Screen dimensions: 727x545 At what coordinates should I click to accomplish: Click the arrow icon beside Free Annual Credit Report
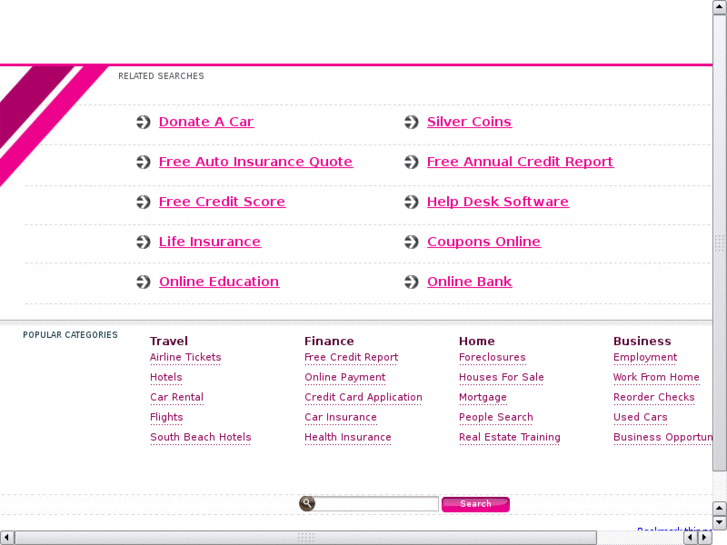tap(411, 162)
